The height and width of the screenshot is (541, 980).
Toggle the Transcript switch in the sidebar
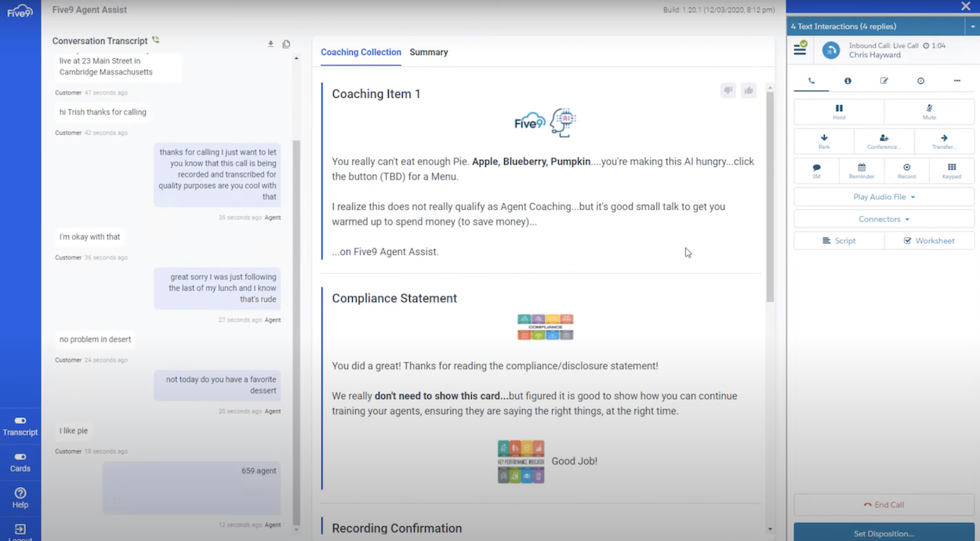(20, 420)
